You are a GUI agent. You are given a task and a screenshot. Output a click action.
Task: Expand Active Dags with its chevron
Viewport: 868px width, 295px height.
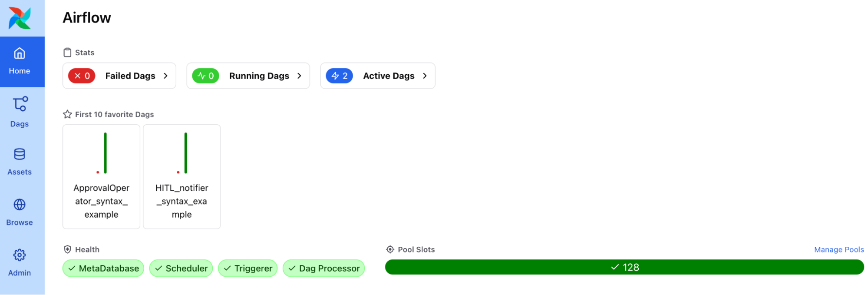[425, 76]
